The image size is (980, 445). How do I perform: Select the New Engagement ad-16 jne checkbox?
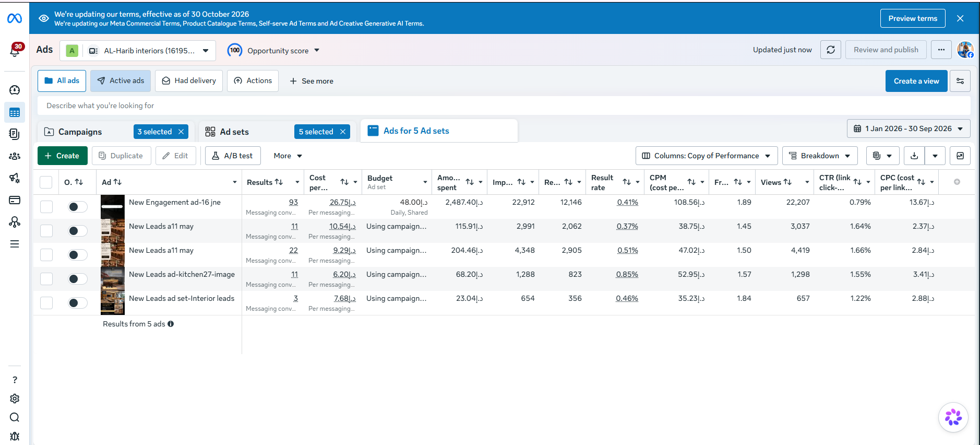coord(46,207)
